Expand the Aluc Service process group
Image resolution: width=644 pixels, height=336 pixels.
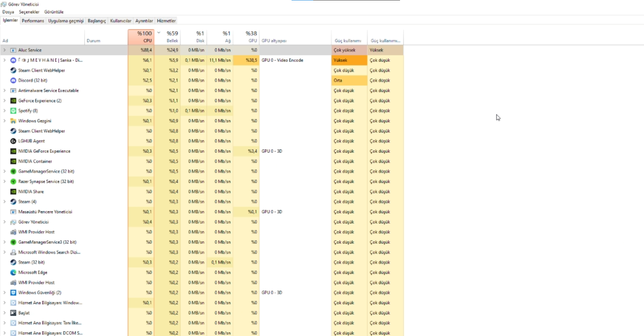(4, 50)
